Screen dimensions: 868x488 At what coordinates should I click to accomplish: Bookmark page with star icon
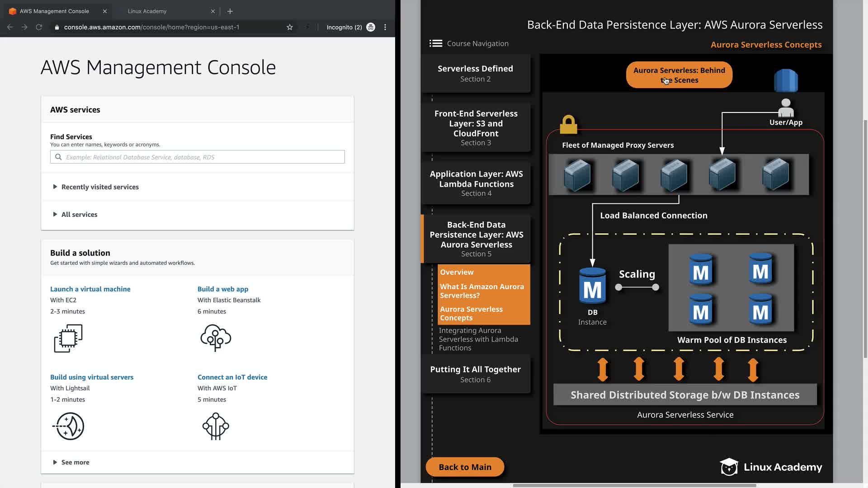coord(290,27)
